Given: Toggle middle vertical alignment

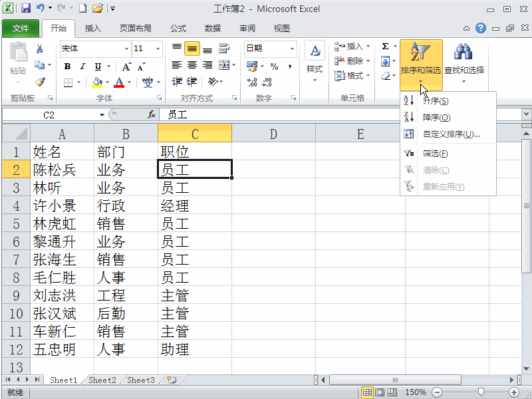Looking at the screenshot, I should [192, 49].
